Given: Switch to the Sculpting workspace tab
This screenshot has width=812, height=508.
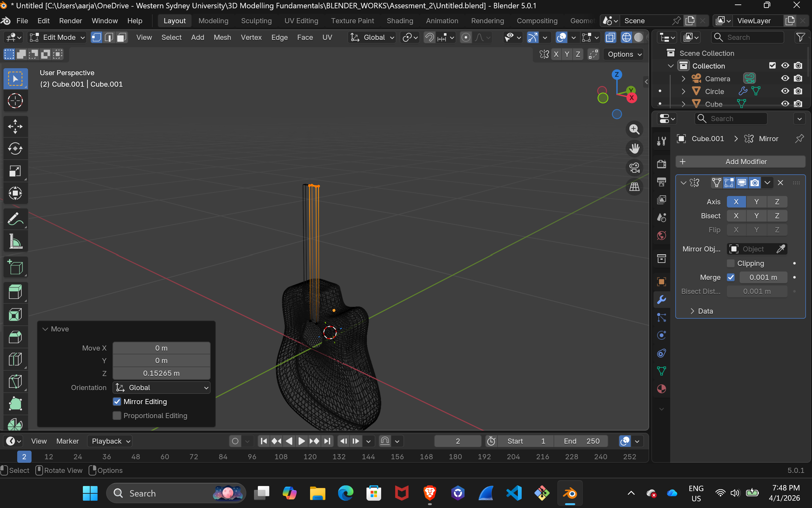Looking at the screenshot, I should click(x=256, y=21).
